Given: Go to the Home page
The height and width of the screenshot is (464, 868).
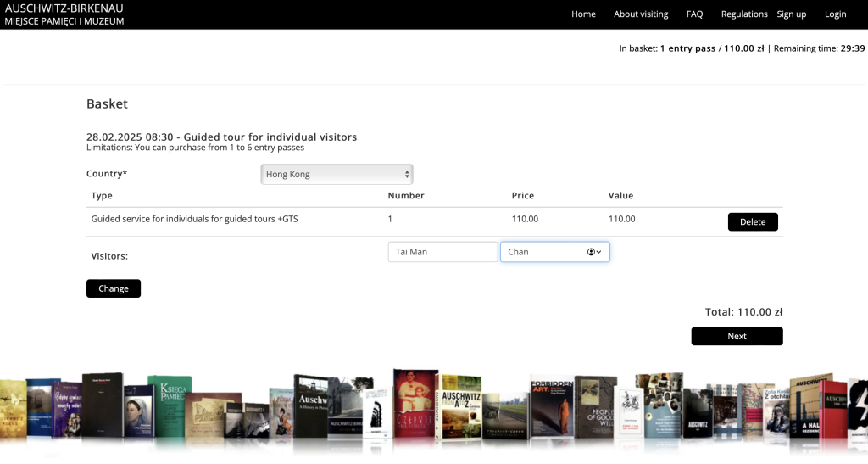Looking at the screenshot, I should (583, 14).
